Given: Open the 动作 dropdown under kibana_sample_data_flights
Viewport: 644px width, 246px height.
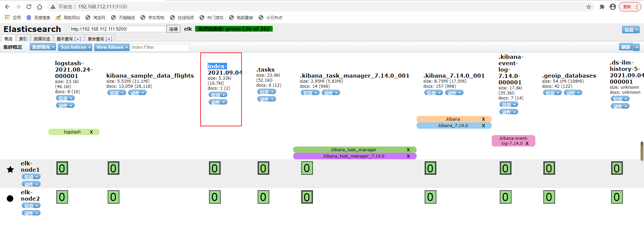Looking at the screenshot, I should (137, 93).
